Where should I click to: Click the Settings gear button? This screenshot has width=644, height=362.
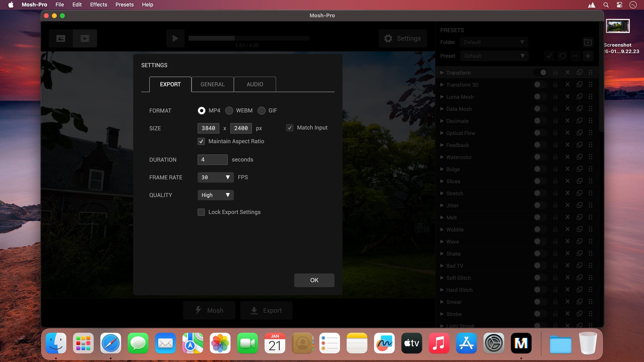click(x=403, y=38)
